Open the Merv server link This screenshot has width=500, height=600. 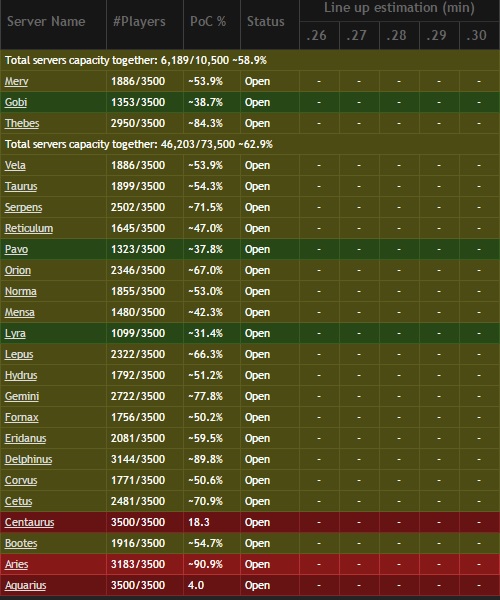16,81
